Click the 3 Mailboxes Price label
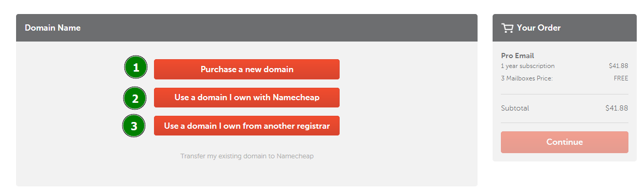Image resolution: width=644 pixels, height=190 pixels. click(x=527, y=78)
